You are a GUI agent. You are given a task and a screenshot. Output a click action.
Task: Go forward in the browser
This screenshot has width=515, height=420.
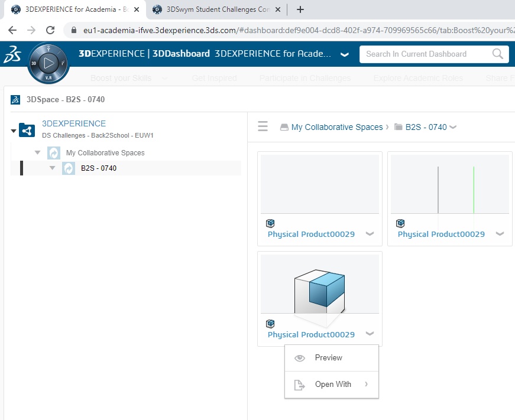point(31,30)
